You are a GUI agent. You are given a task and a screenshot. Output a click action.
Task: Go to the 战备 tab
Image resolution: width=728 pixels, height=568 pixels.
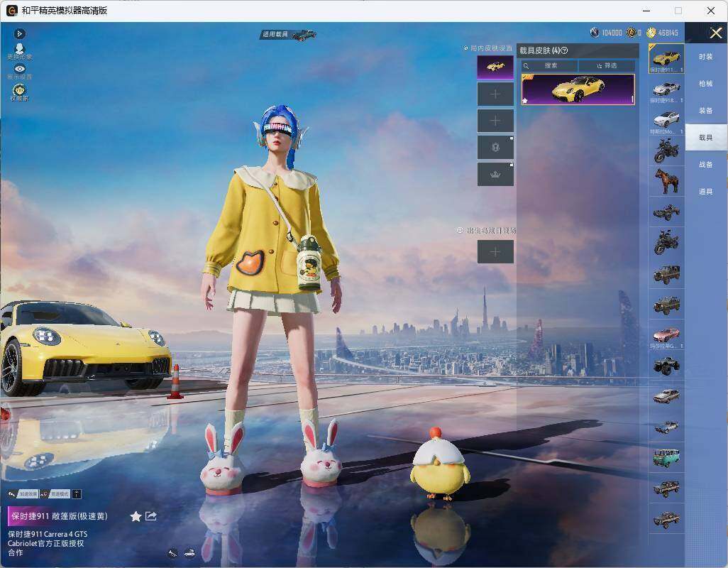[706, 165]
